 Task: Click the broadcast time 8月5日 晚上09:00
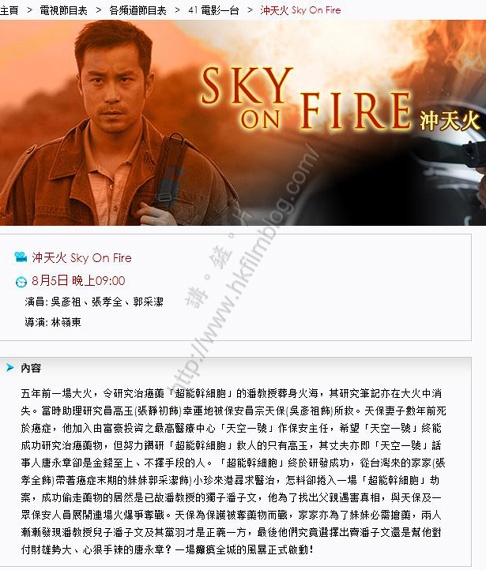(78, 281)
